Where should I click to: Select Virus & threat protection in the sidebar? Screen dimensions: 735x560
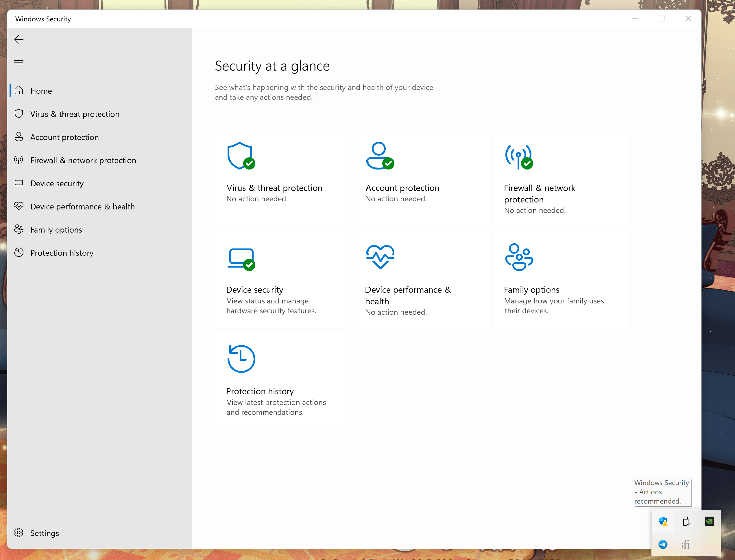point(75,114)
